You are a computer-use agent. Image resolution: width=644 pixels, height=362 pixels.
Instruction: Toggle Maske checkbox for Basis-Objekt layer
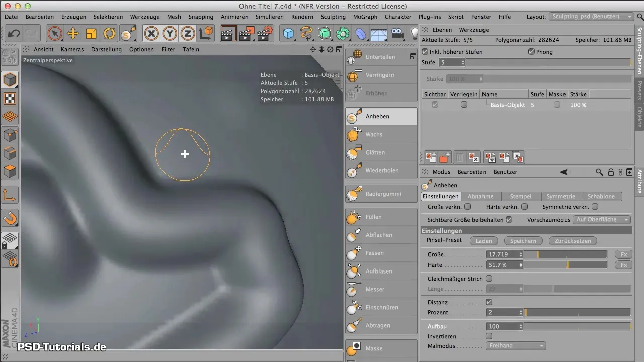(557, 105)
